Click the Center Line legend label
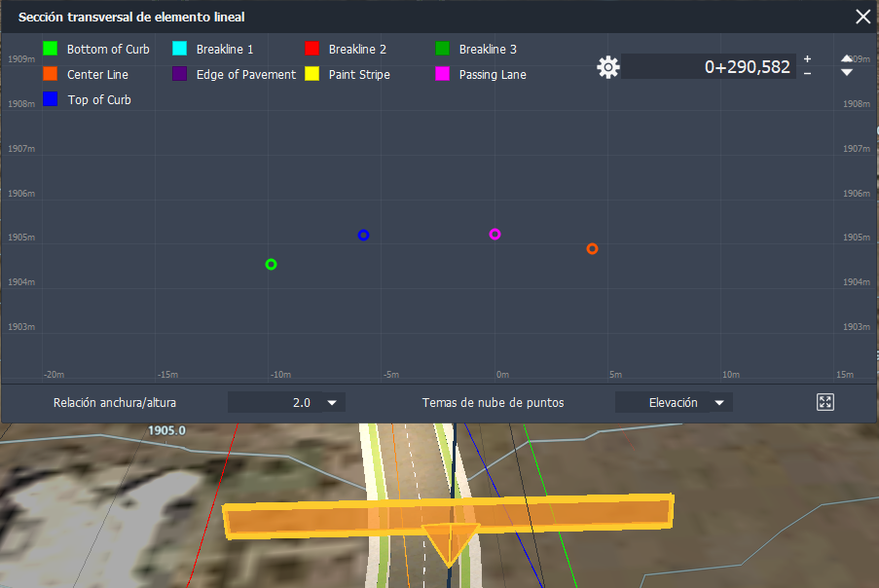This screenshot has height=588, width=879. 97,75
